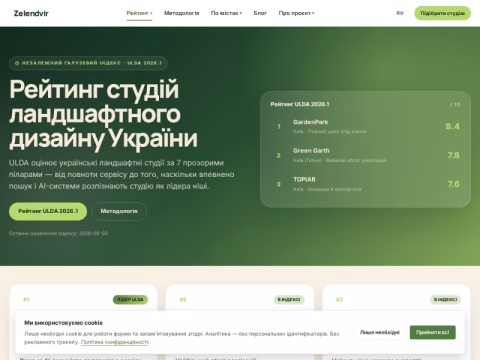
Task: Accept all cookies with Прийняти всі
Action: (433, 332)
